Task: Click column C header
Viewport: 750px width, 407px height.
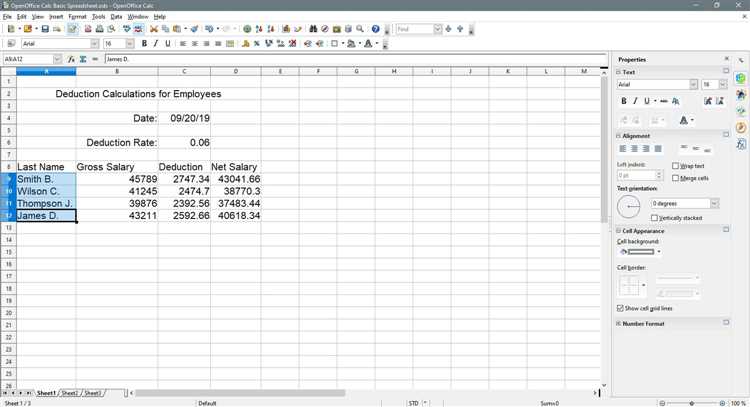Action: 184,71
